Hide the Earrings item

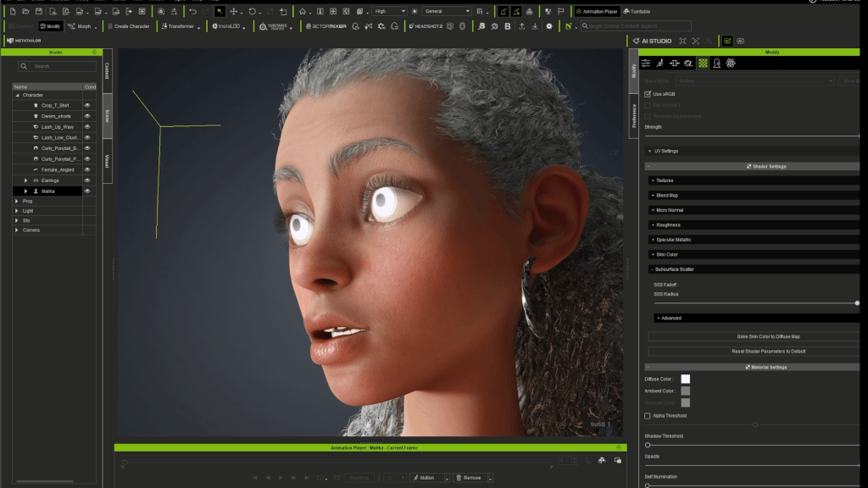click(87, 180)
